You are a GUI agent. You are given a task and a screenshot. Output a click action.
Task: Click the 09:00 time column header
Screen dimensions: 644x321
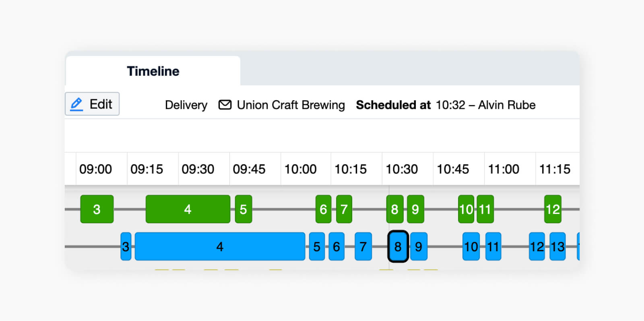95,169
